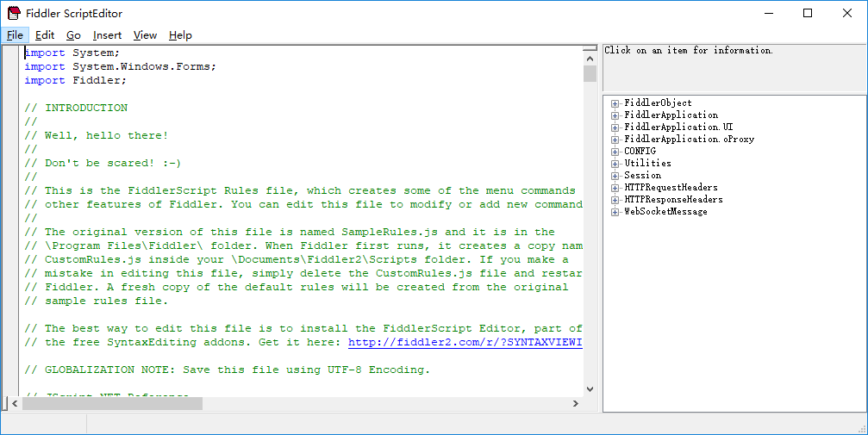Expand the HTTPResponseHeaders plus box

coord(615,201)
